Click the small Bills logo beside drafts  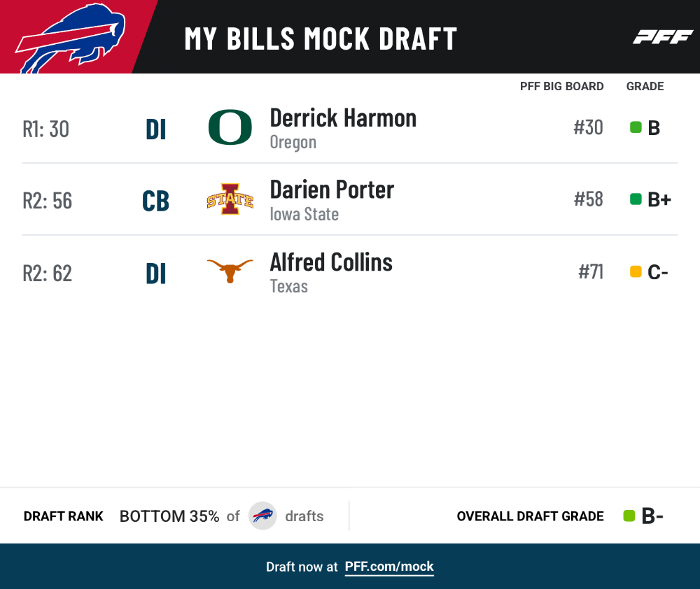(x=262, y=516)
